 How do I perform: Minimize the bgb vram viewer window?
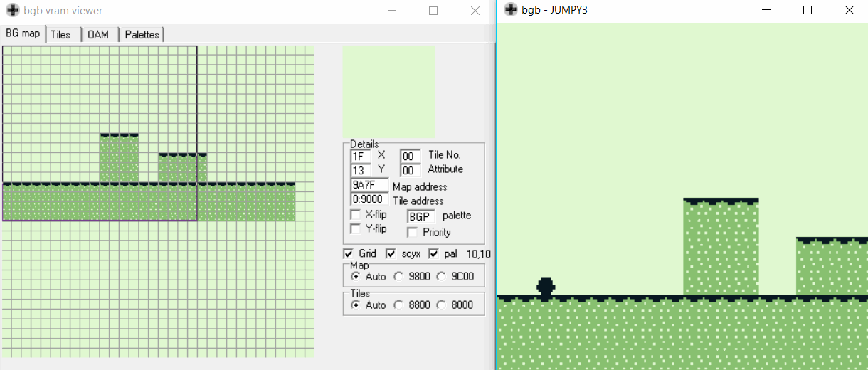click(x=392, y=11)
